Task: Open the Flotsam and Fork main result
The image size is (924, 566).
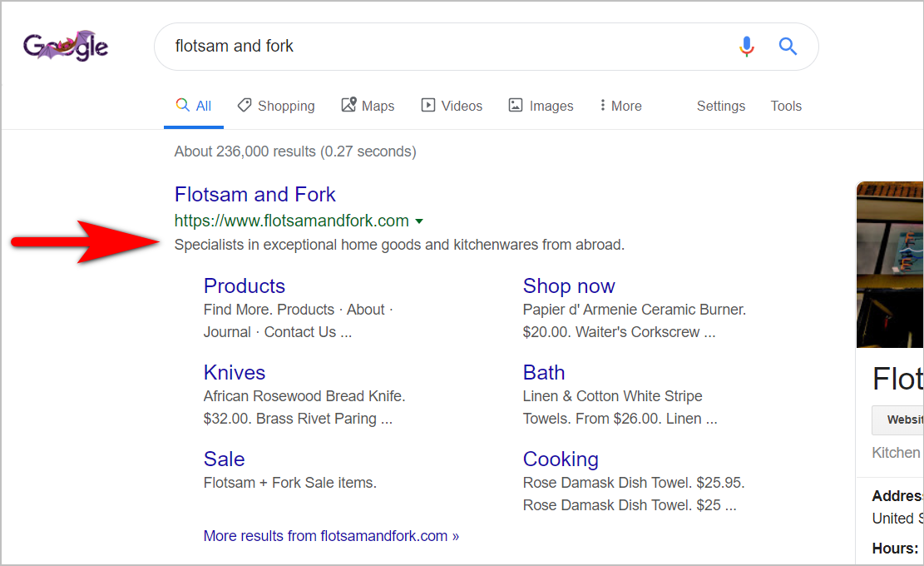Action: pos(254,194)
